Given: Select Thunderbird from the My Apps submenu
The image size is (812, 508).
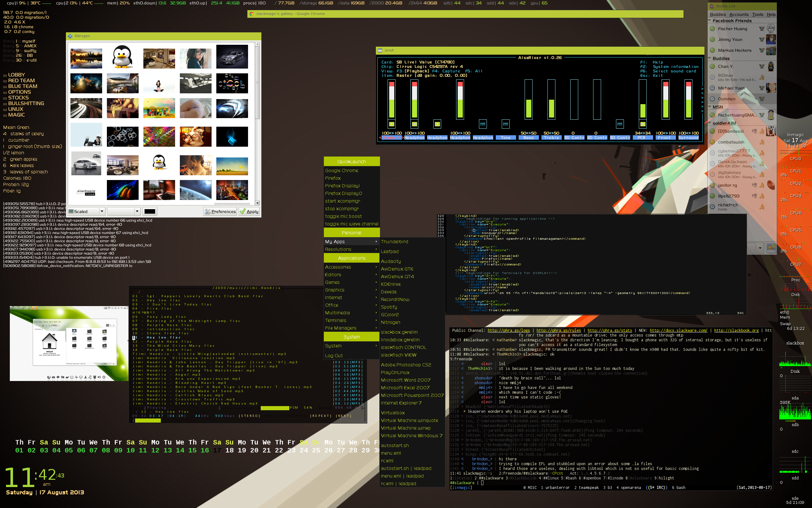Looking at the screenshot, I should click(x=412, y=242).
